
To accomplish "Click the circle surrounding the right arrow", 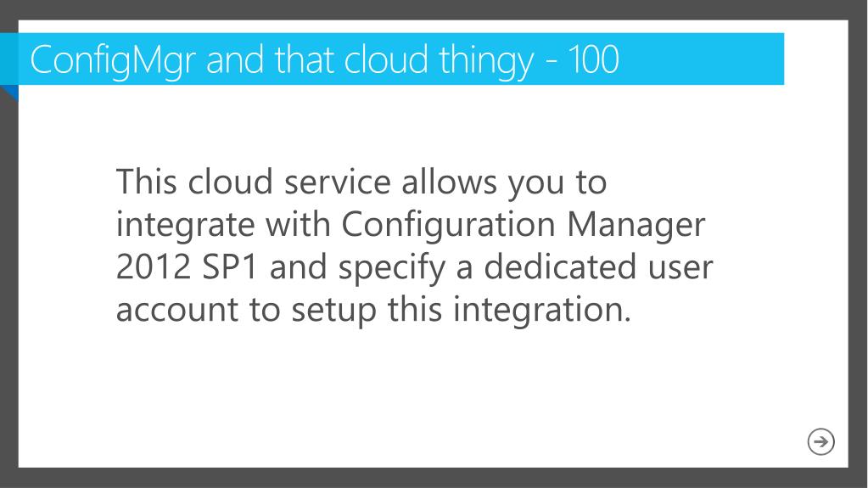I will [821, 441].
